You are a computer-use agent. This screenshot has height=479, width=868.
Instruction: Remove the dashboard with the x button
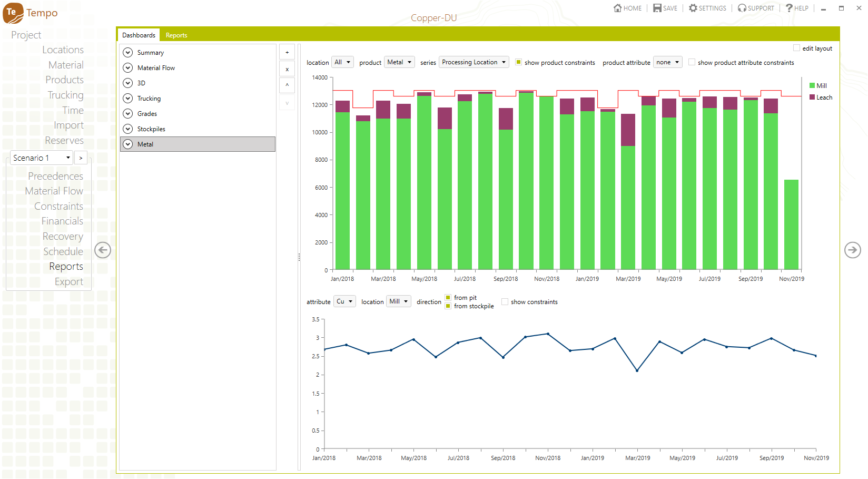(287, 69)
